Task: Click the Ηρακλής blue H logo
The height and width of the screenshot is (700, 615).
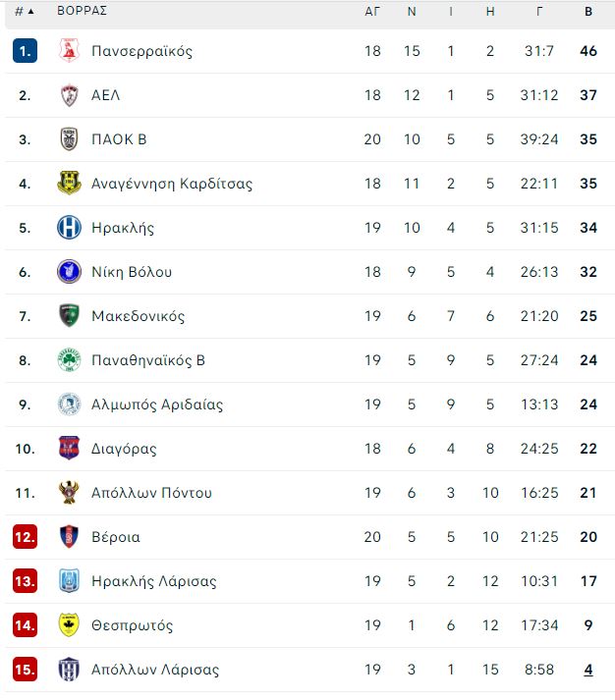Action: tap(69, 228)
